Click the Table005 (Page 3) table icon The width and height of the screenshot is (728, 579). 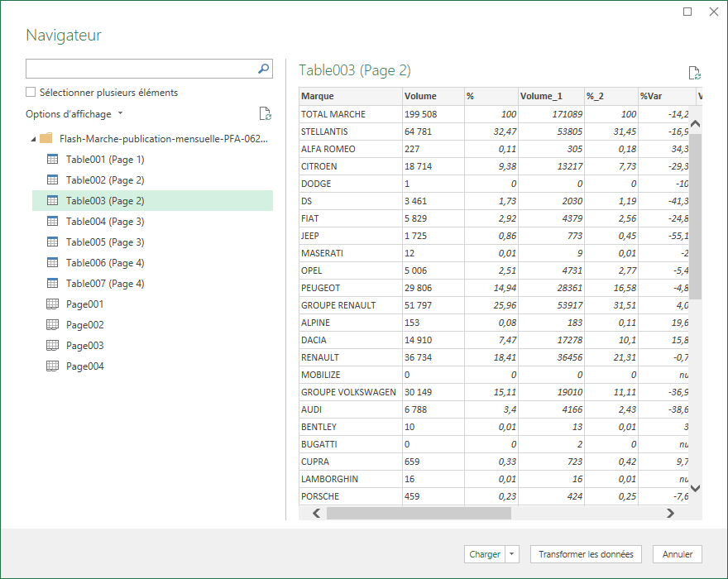[52, 242]
